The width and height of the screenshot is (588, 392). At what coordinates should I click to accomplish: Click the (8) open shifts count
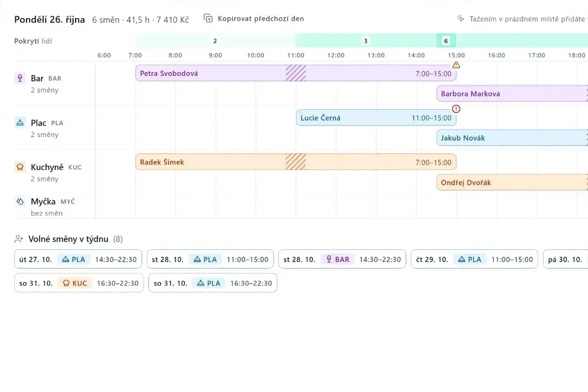[118, 239]
